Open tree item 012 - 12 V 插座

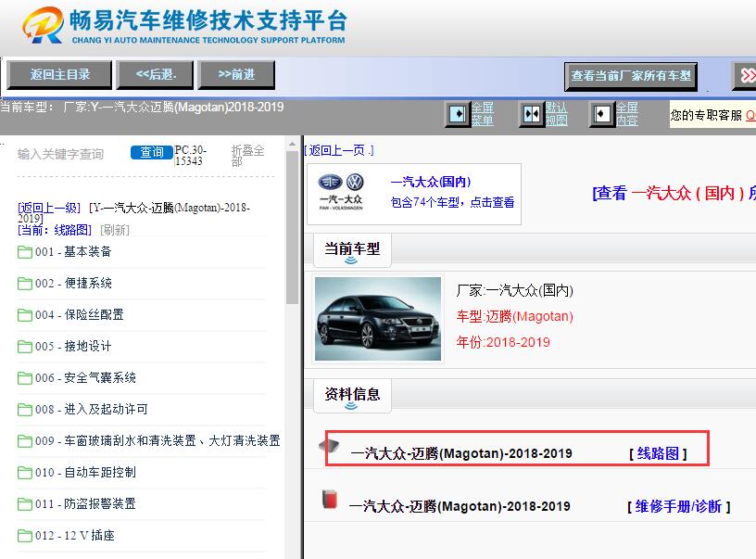[75, 536]
